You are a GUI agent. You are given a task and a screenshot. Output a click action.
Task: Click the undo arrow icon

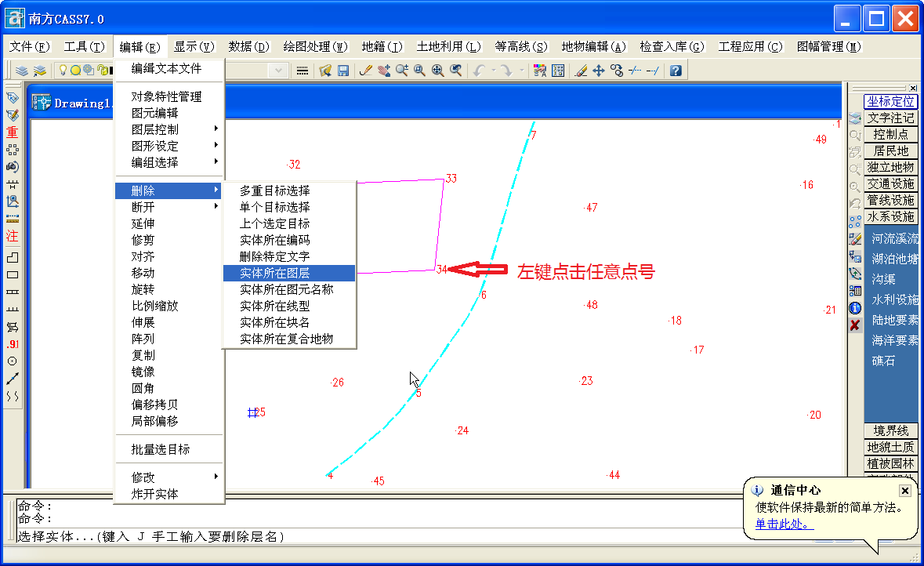(x=479, y=71)
